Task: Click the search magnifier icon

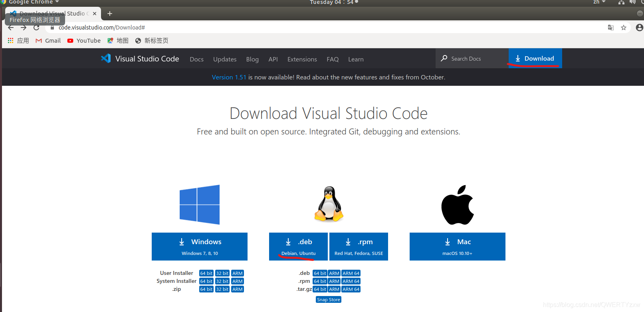Action: 444,58
